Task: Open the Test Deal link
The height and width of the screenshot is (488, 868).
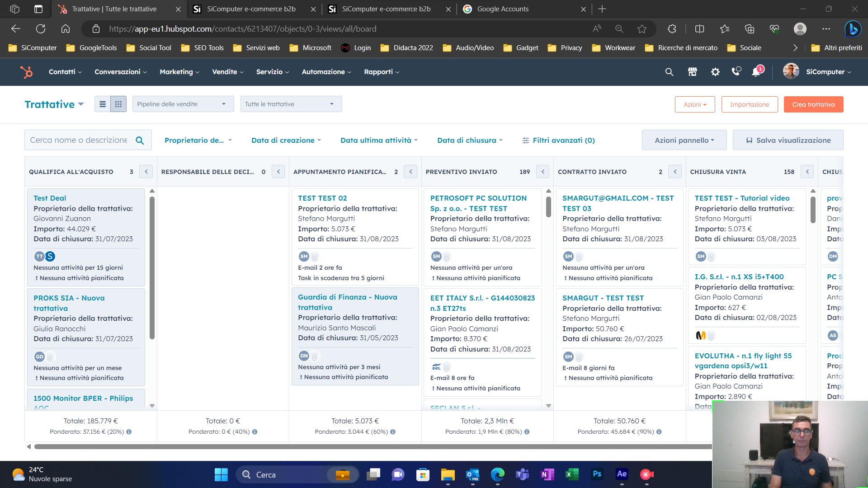Action: click(50, 198)
